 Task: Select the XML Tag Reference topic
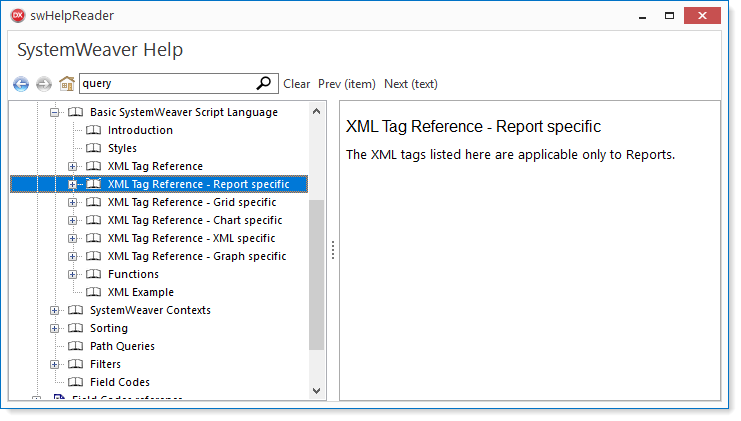(155, 166)
